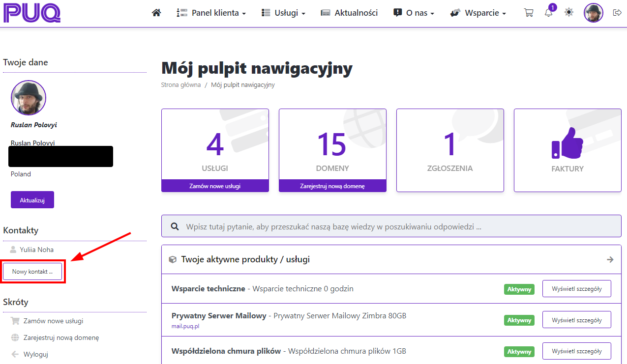Screen dimensions: 627x364
Task: Expand the Usługi dropdown menu
Action: point(283,13)
